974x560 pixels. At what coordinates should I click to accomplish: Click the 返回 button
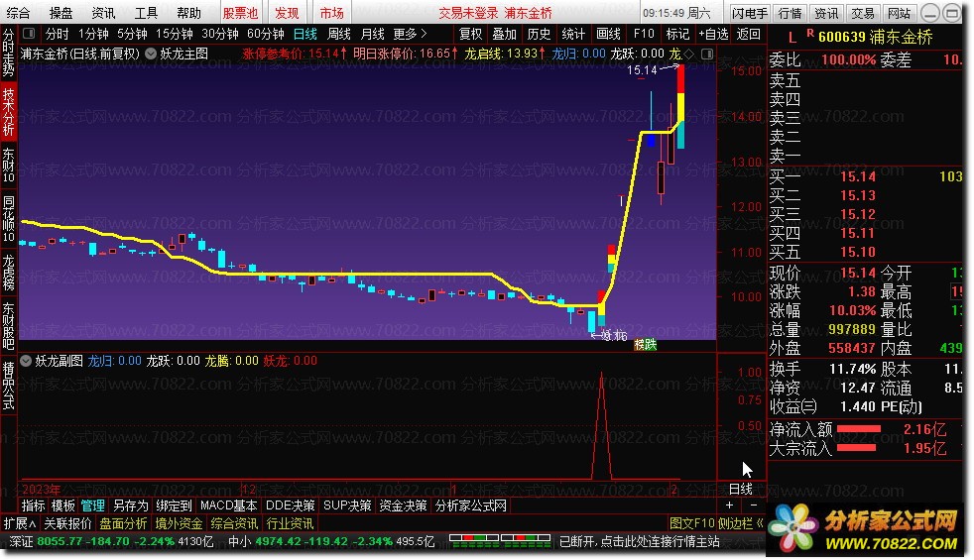pos(749,34)
